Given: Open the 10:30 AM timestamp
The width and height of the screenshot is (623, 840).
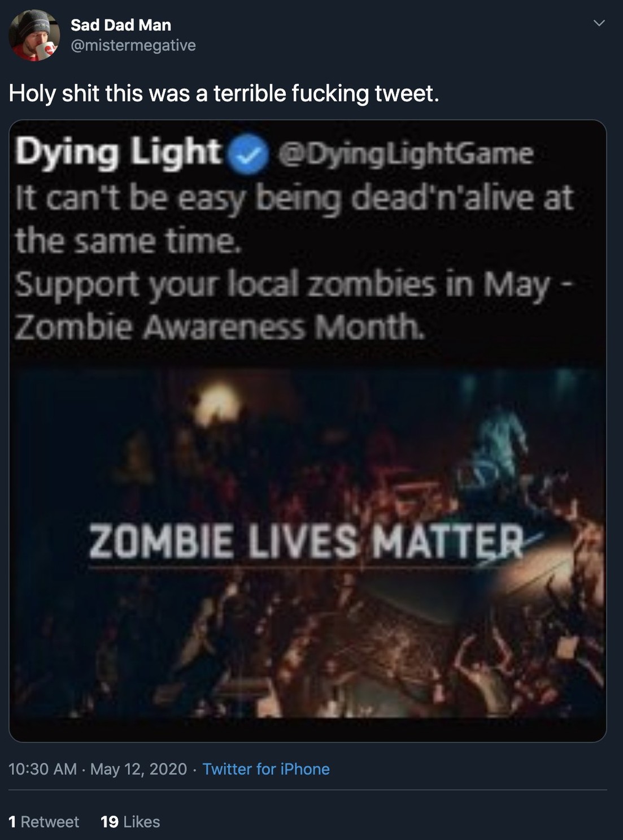Looking at the screenshot, I should pos(43,769).
